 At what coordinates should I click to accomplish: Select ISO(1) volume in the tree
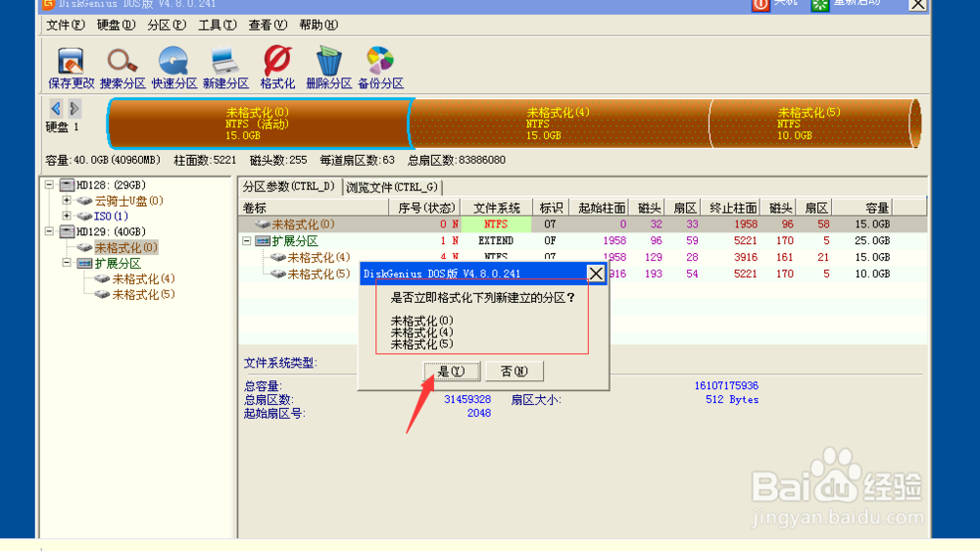(x=111, y=217)
